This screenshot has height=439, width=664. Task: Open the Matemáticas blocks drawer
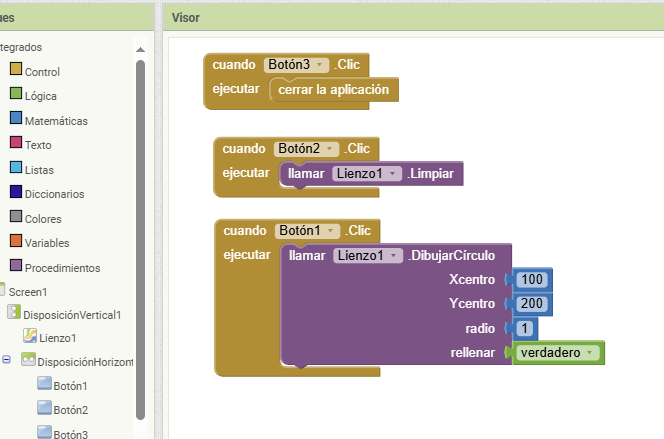point(49,121)
